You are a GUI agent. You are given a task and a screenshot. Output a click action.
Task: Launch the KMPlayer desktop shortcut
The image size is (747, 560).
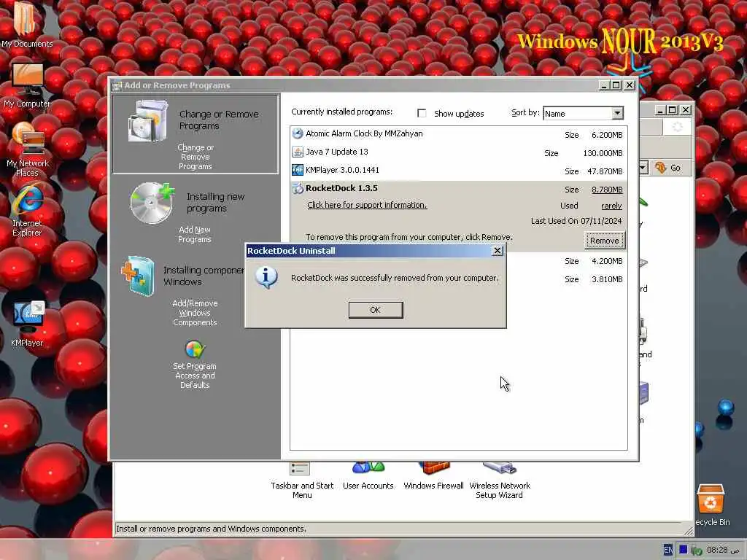click(x=27, y=323)
